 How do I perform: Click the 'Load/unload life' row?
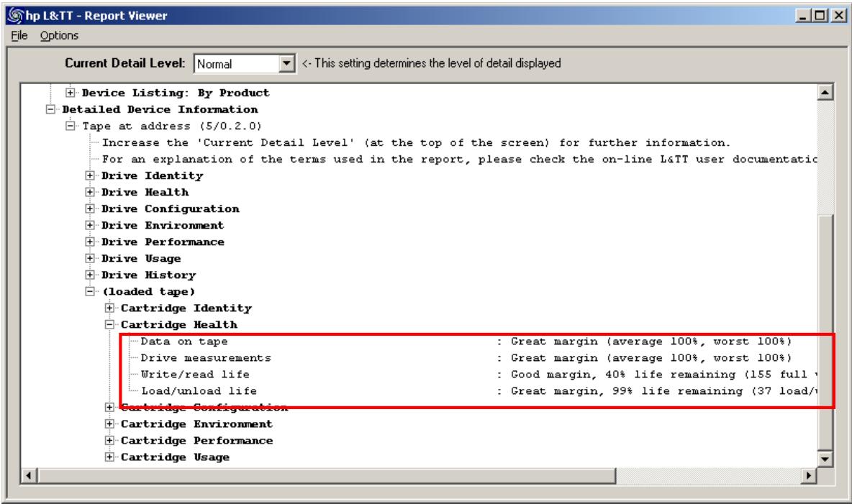[x=478, y=390]
